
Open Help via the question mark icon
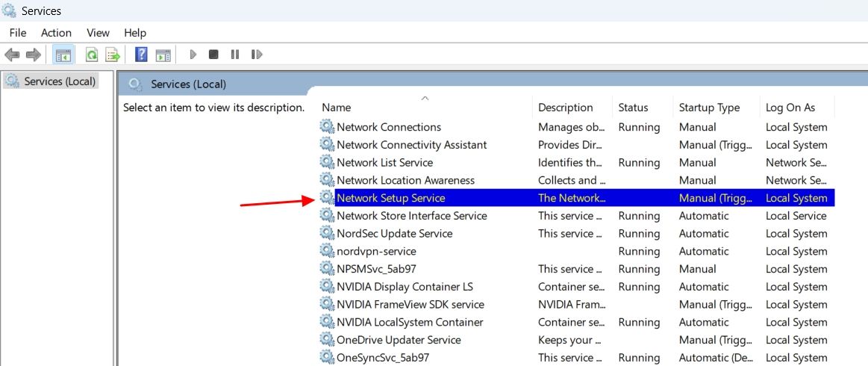pos(141,55)
